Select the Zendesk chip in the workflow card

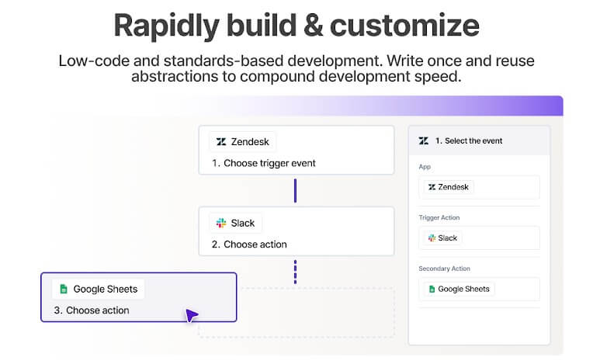tap(242, 142)
